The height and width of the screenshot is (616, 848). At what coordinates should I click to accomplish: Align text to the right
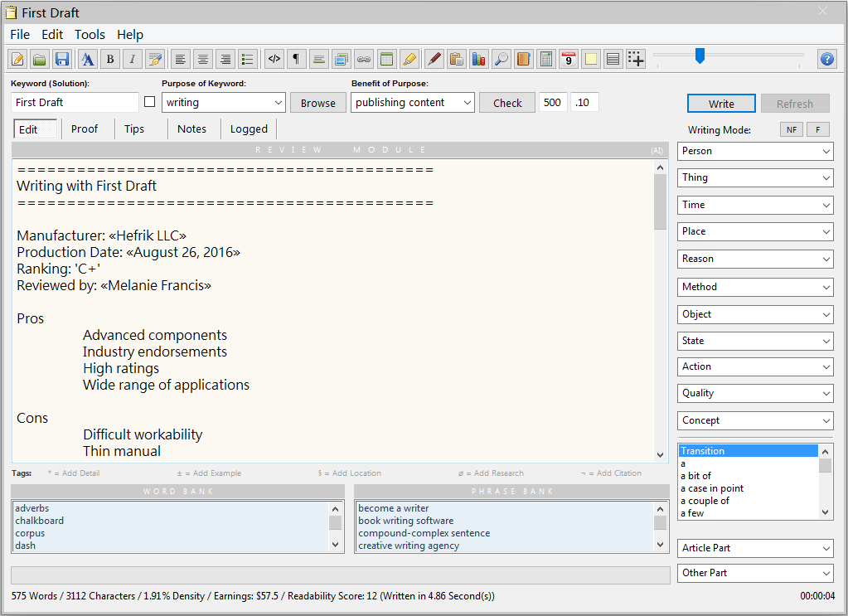pyautogui.click(x=225, y=59)
